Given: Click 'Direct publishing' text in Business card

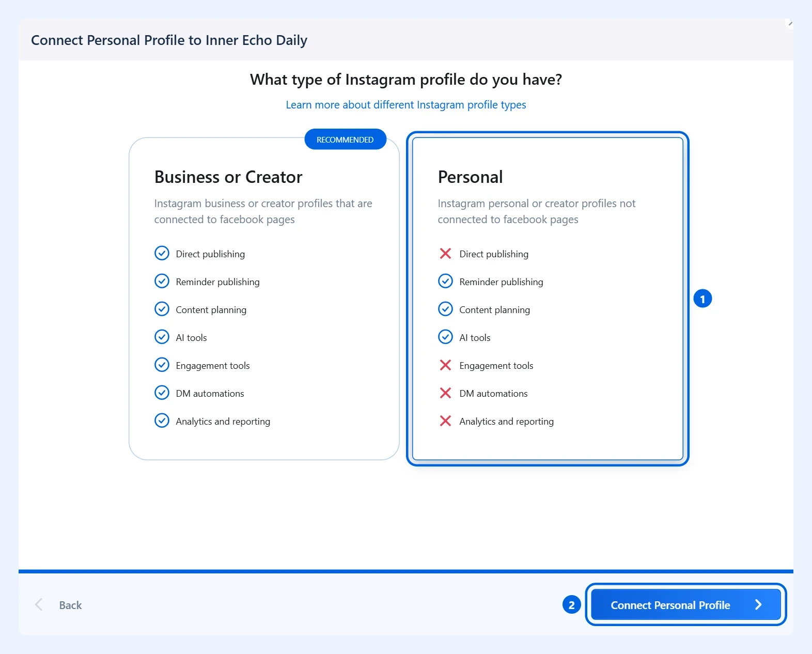Looking at the screenshot, I should tap(210, 254).
